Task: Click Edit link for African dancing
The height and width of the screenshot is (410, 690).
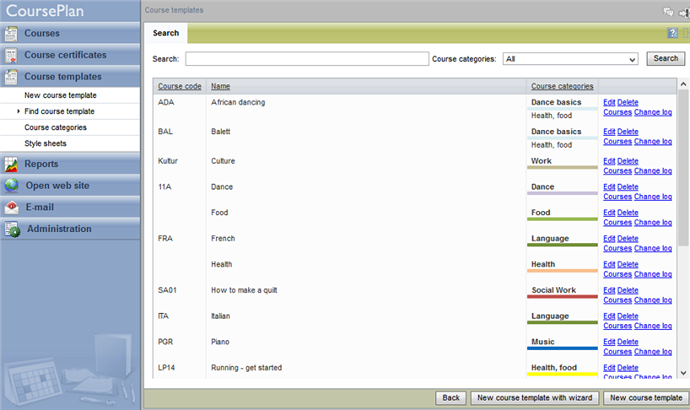Action: pos(609,102)
